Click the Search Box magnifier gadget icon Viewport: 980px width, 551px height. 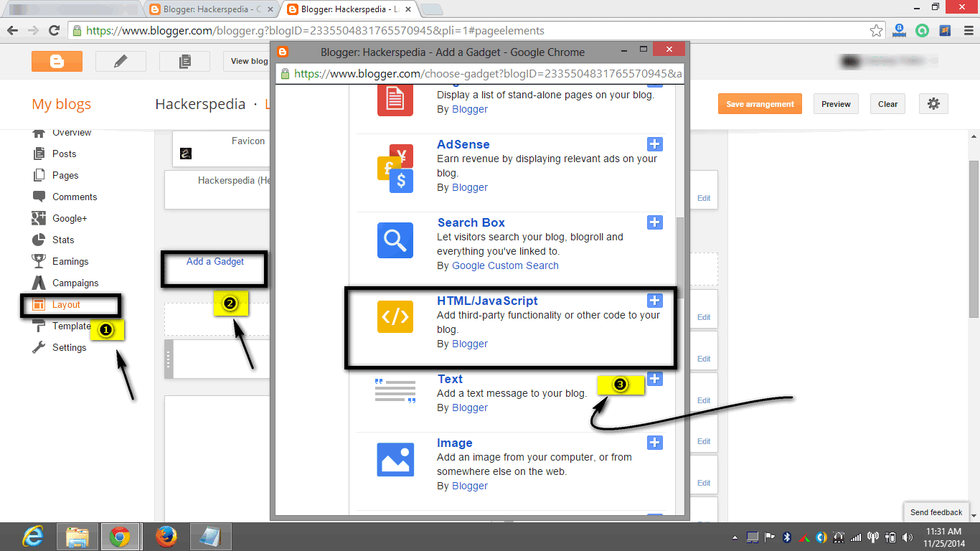pyautogui.click(x=395, y=240)
